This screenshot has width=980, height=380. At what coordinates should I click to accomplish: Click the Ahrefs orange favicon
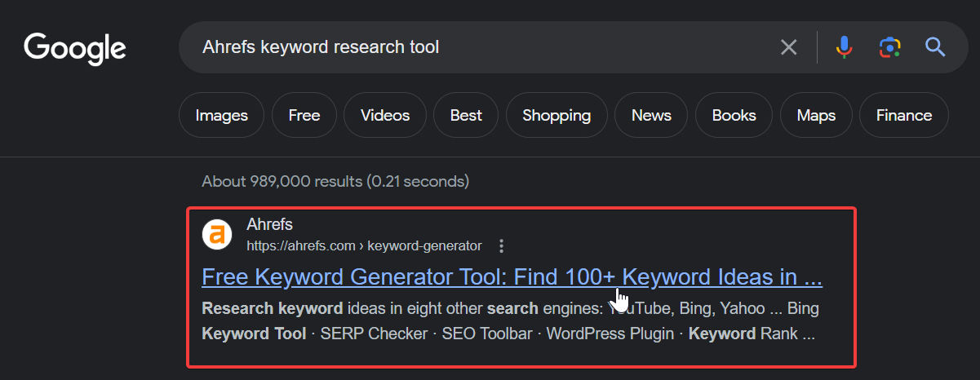[216, 234]
